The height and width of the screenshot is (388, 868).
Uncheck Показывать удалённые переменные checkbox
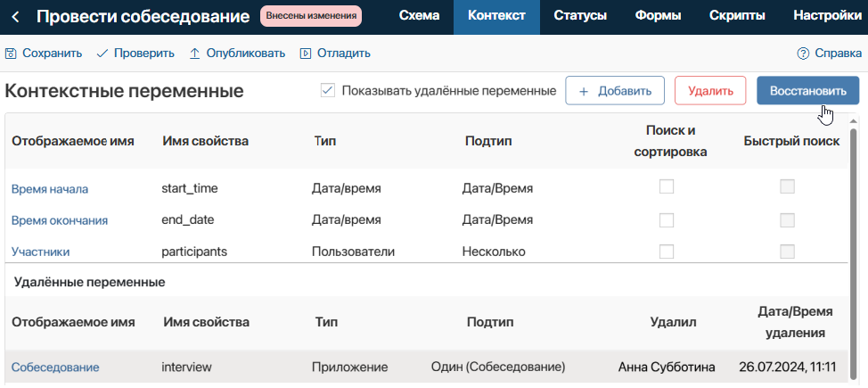pos(328,91)
